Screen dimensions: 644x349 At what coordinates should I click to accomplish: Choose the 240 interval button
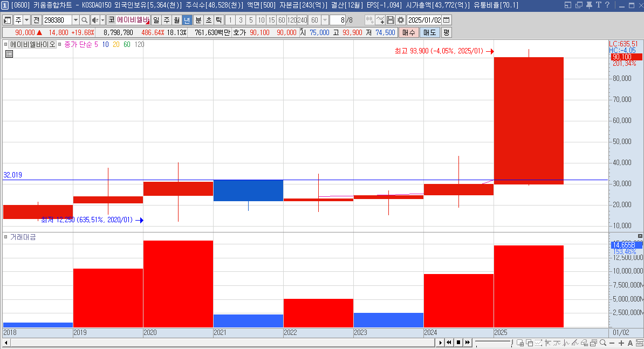click(x=302, y=20)
